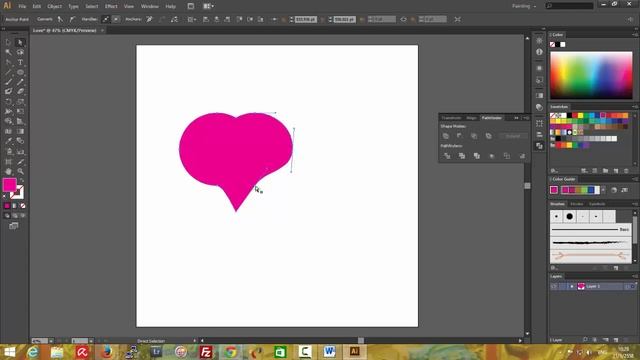Select the Gradient tool
Image resolution: width=640 pixels, height=360 pixels.
click(x=20, y=131)
